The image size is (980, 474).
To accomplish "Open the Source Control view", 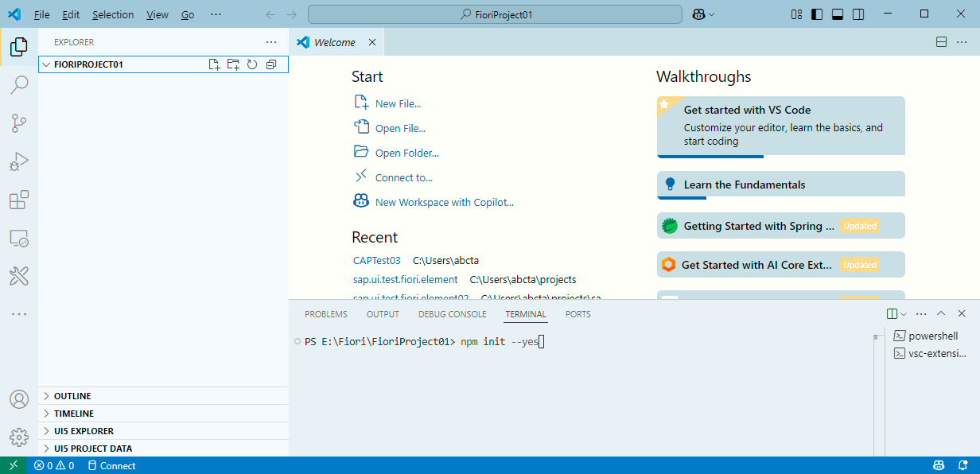I will pyautogui.click(x=19, y=123).
